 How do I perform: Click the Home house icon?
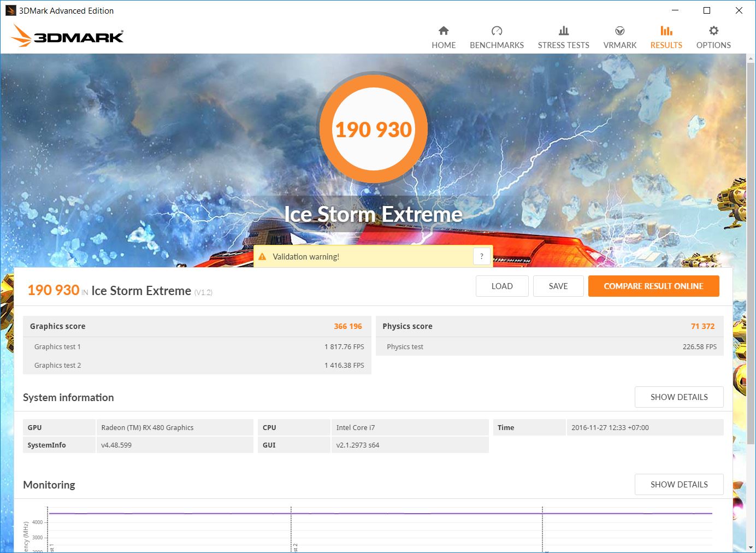444,31
